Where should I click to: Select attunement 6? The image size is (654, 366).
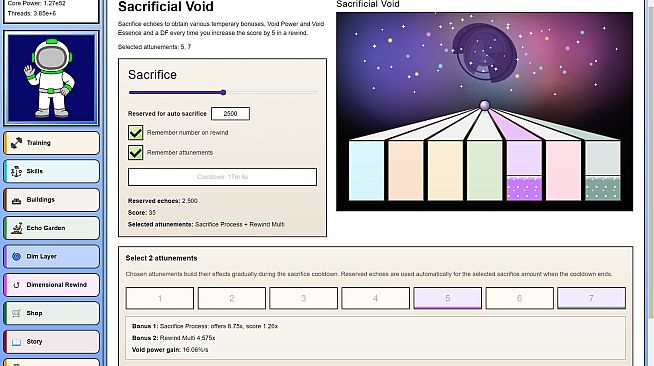click(x=519, y=298)
